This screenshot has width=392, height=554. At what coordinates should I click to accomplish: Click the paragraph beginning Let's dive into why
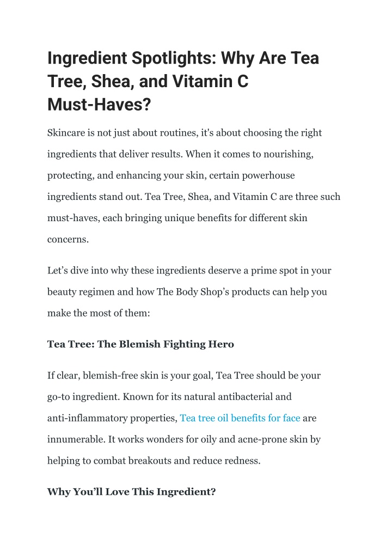pos(189,292)
